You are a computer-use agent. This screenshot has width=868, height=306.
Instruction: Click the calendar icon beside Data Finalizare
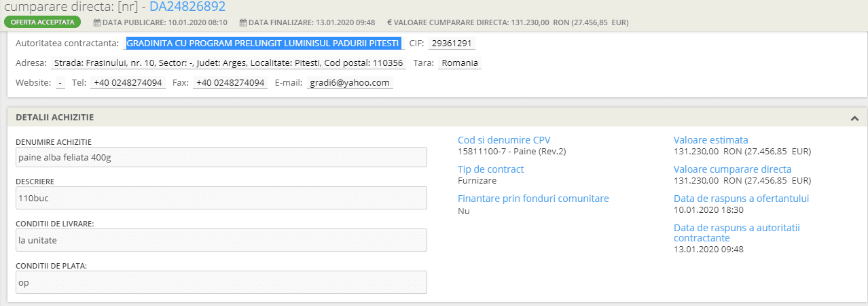(243, 22)
